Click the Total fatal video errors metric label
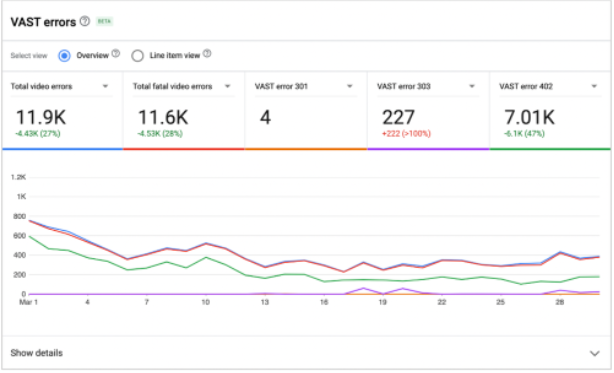The image size is (614, 373). coord(172,86)
